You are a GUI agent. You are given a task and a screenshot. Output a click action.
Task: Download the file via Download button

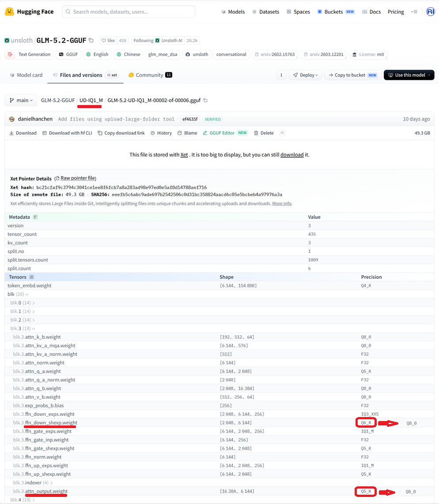(23, 133)
